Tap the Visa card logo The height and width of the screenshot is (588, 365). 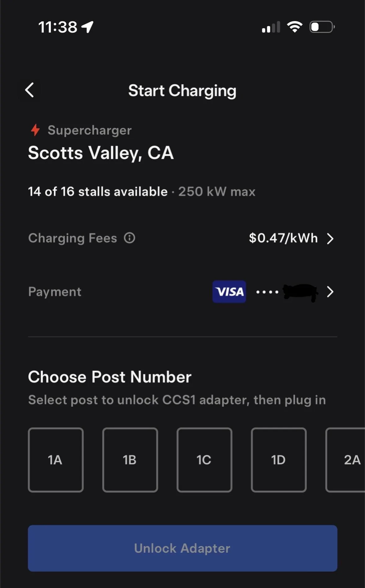pos(229,292)
